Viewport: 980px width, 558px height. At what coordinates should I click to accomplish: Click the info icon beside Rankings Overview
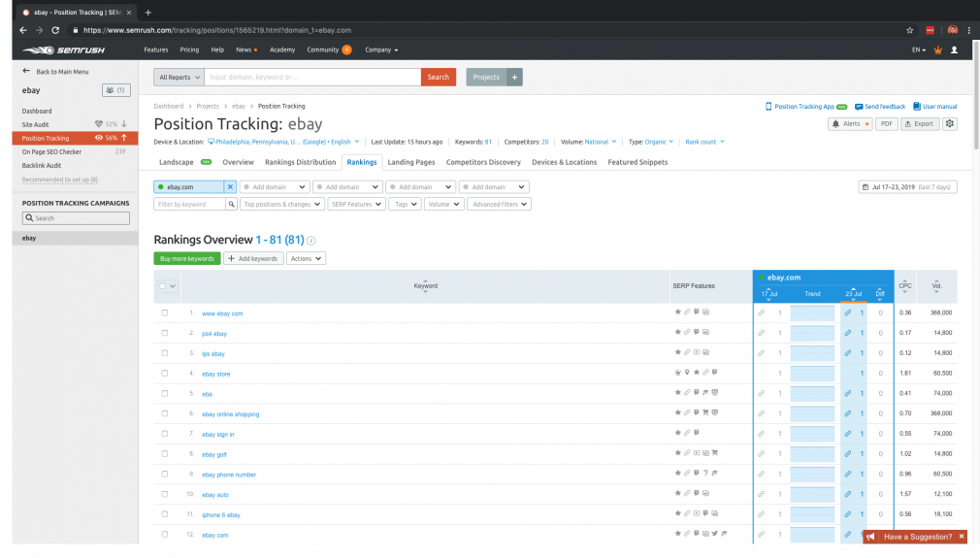tap(311, 241)
